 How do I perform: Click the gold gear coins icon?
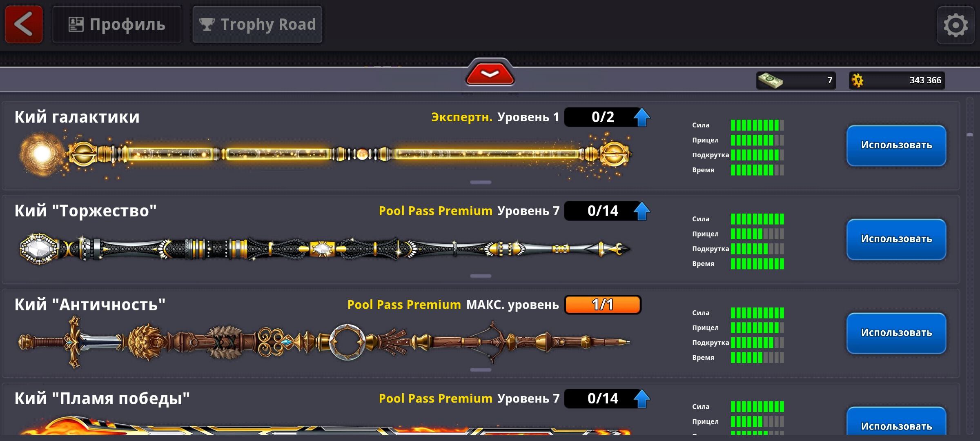point(857,80)
